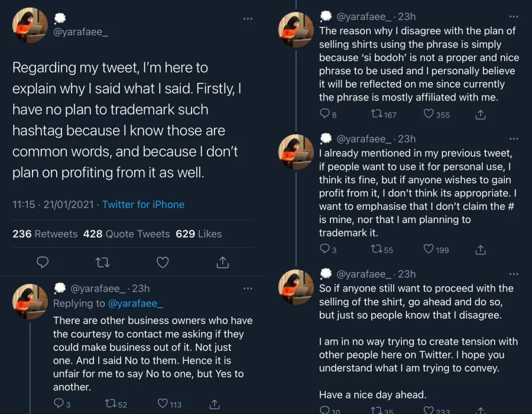Reply to the 'other business owners' tweet
The image size is (532, 414).
59,404
